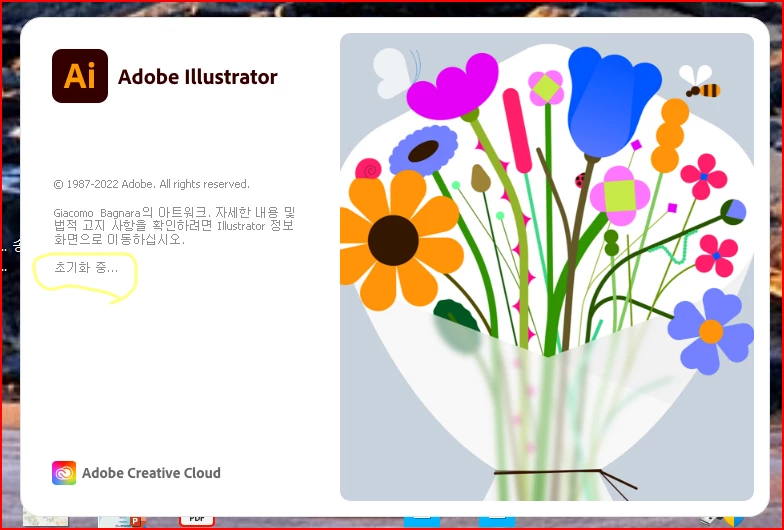The height and width of the screenshot is (530, 784).
Task: Click the Adobe Creative Cloud rainbow icon
Action: click(64, 473)
